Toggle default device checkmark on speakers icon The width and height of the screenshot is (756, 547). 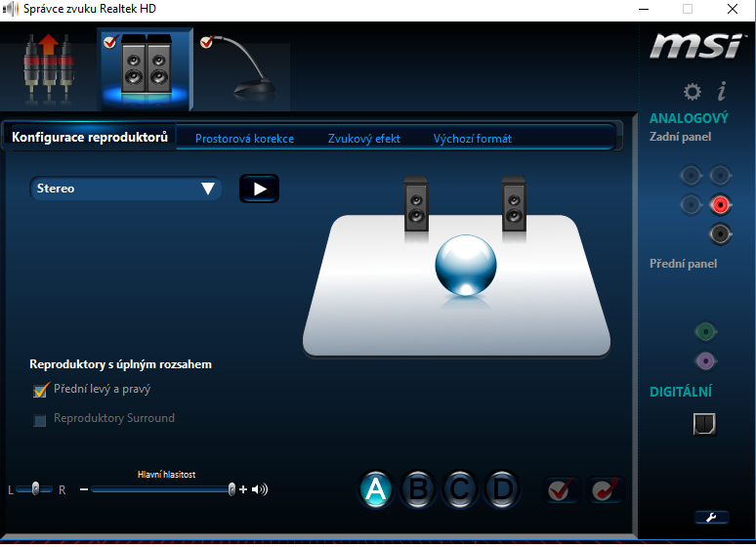pos(110,42)
